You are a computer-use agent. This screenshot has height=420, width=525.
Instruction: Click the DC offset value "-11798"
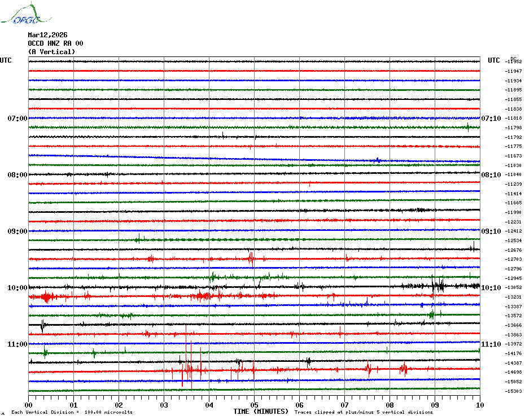tap(514, 128)
